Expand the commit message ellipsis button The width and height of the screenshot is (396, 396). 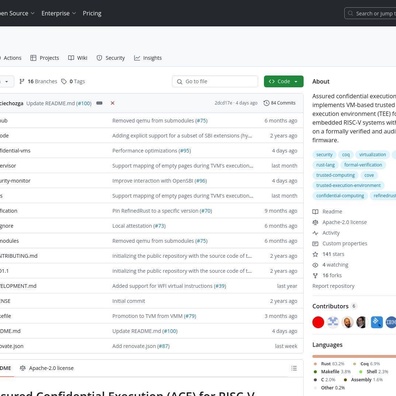tap(99, 103)
